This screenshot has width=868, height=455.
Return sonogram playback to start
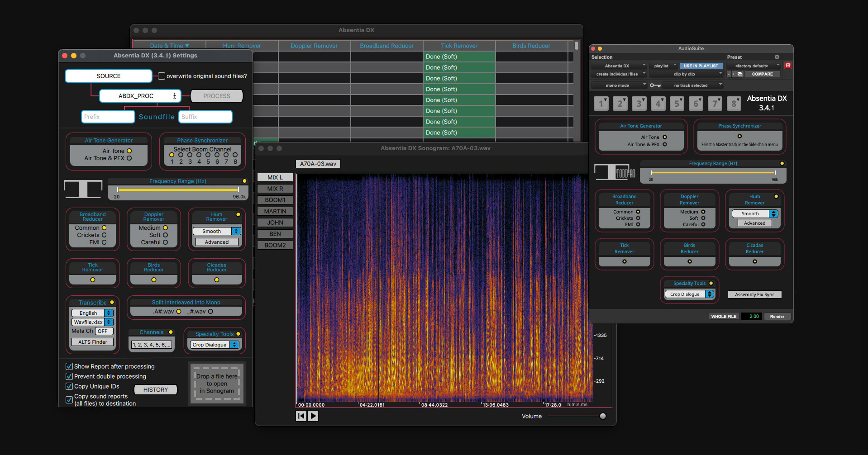coord(301,416)
